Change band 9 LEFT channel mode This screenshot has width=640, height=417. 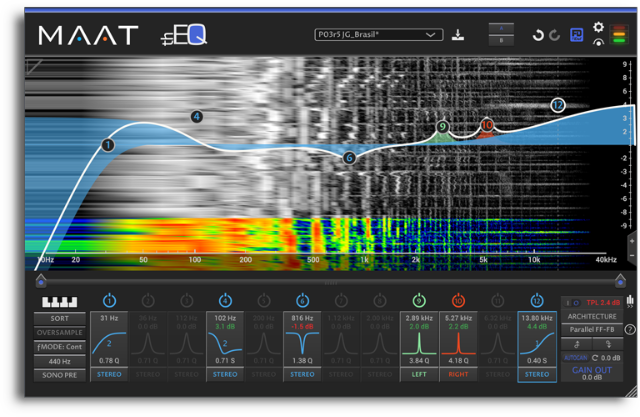click(x=419, y=374)
